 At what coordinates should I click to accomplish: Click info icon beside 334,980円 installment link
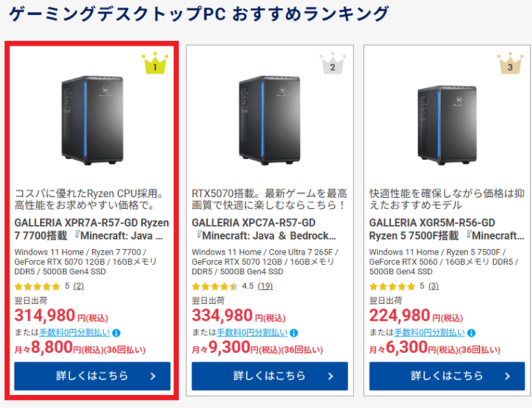(294, 333)
